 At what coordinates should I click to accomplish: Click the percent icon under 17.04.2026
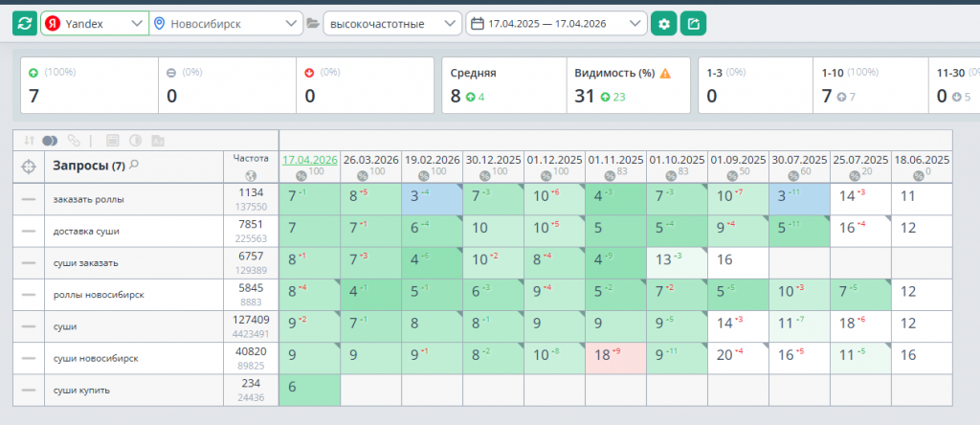[301, 175]
